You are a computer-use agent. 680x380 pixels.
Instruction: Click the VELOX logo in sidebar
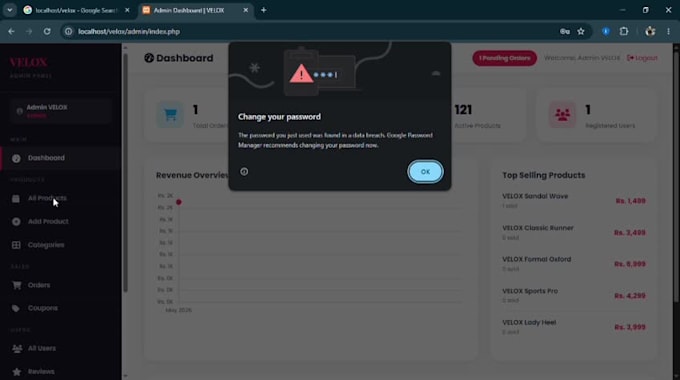click(x=29, y=62)
